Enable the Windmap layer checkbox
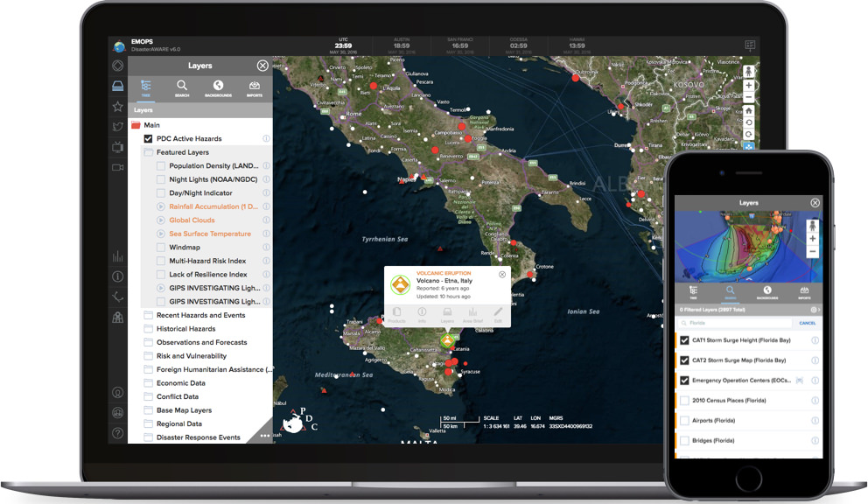The height and width of the screenshot is (504, 868). click(x=160, y=247)
